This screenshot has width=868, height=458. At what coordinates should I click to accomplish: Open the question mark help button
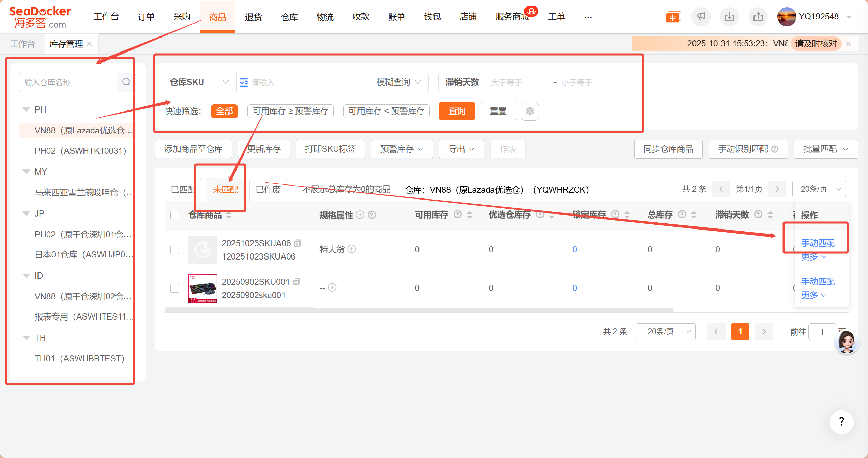pos(841,422)
